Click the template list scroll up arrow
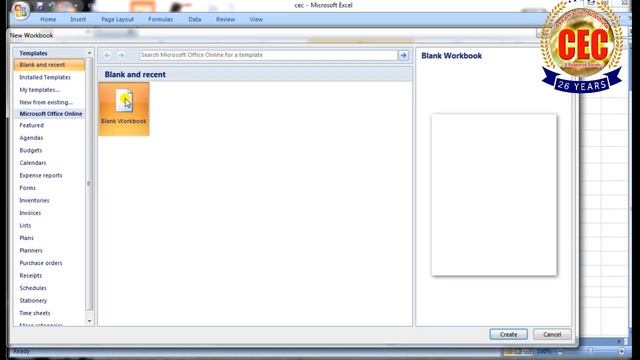 point(89,53)
